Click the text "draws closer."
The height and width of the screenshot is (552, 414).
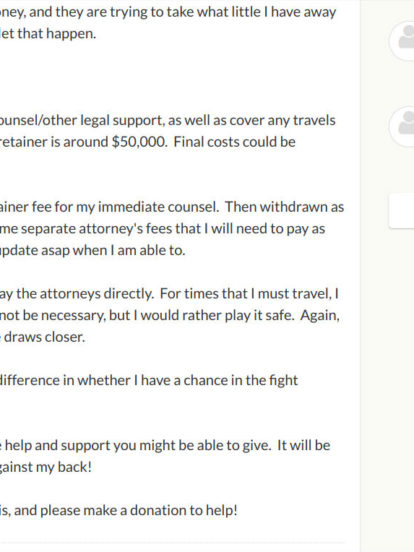[x=44, y=337]
